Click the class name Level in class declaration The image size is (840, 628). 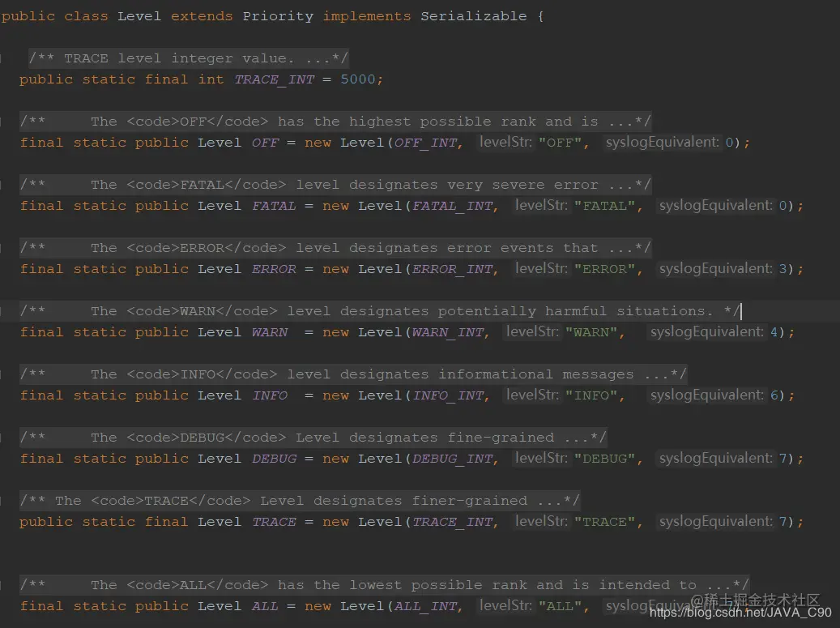pyautogui.click(x=139, y=16)
